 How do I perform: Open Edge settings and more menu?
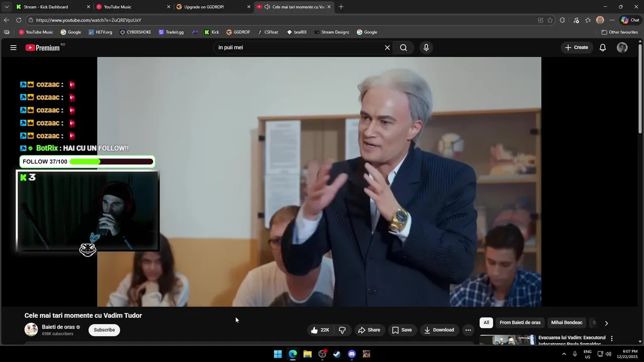612,20
